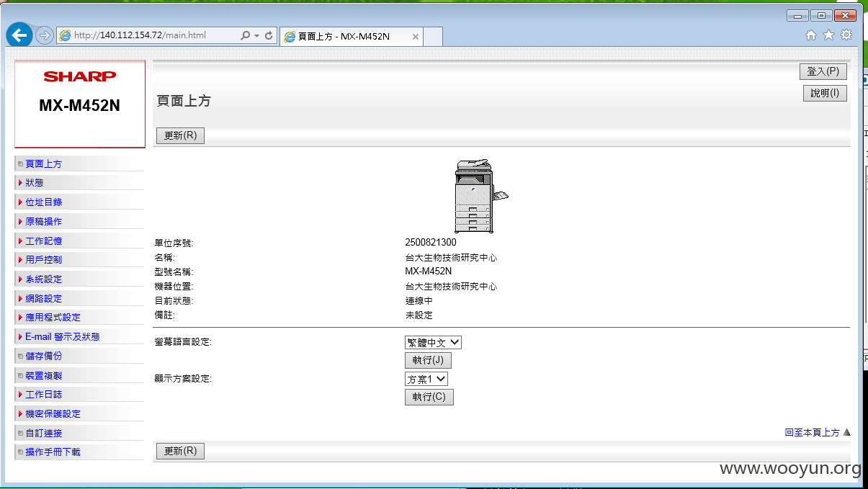Click the browser forward arrow button
Viewport: 868px width, 489px height.
tap(44, 35)
